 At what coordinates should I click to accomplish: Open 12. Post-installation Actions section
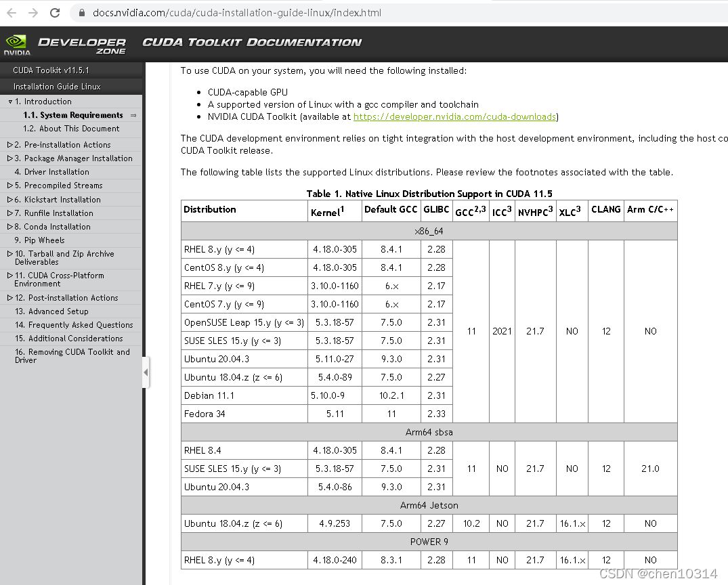pos(66,298)
